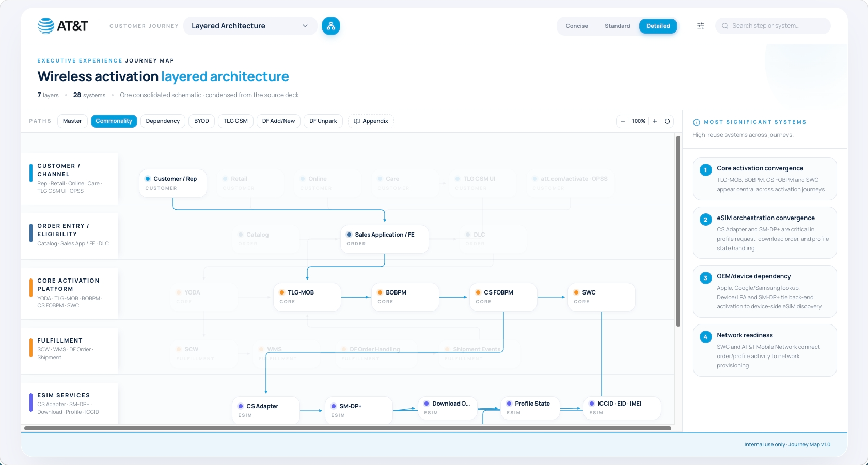Focus the Search step or system field
868x465 pixels.
point(773,26)
